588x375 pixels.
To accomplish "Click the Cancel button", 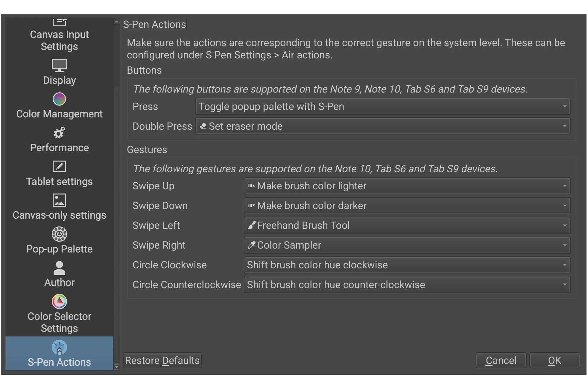I will [x=501, y=360].
